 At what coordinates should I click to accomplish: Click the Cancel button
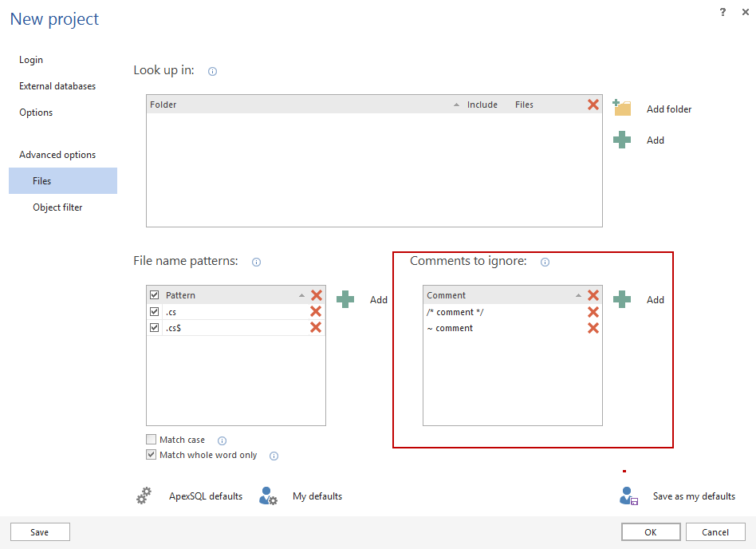pyautogui.click(x=715, y=532)
